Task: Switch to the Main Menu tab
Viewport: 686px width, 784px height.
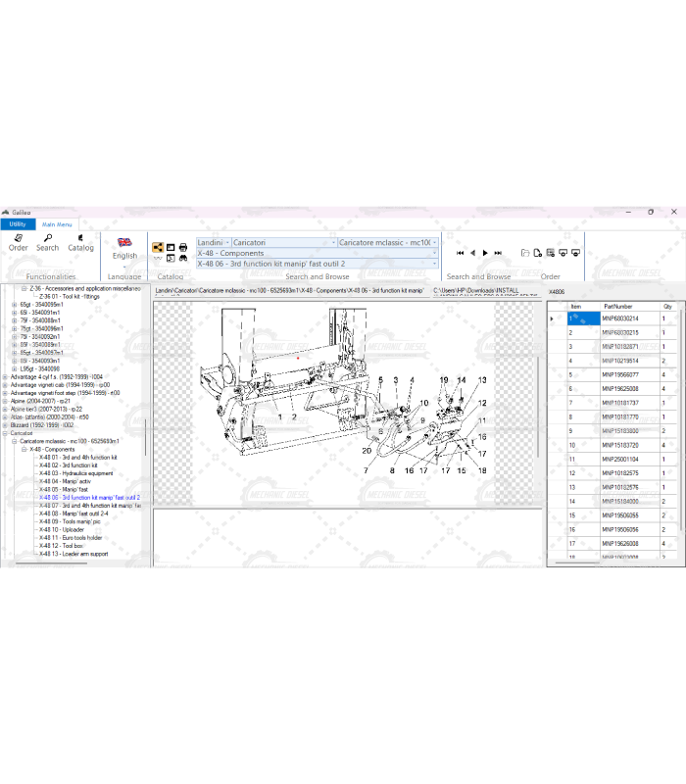Action: (56, 224)
